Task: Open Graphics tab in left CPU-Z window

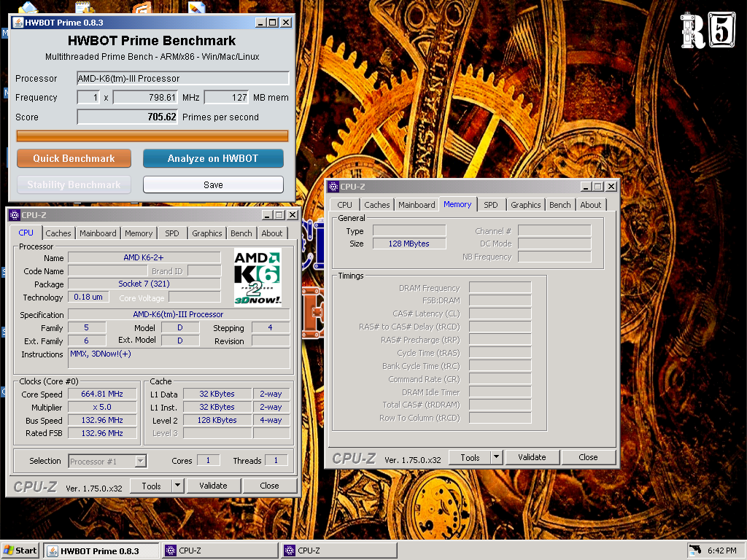Action: click(x=206, y=233)
